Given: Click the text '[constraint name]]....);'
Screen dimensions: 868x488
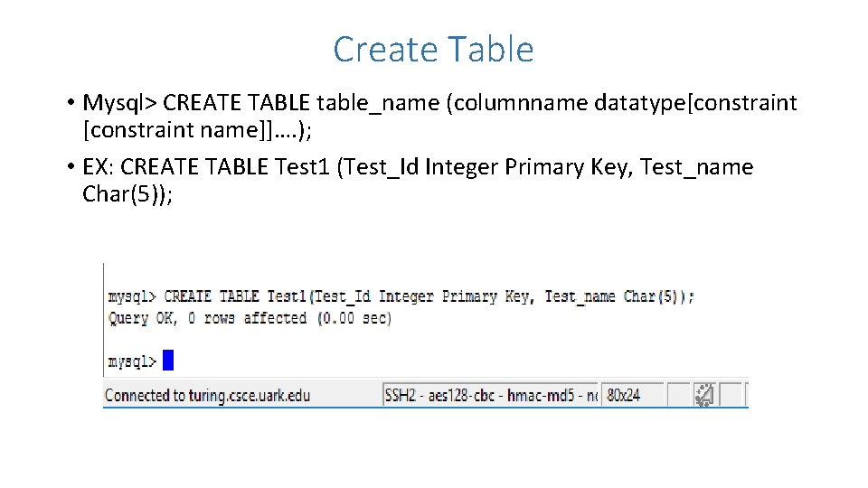Looking at the screenshot, I should 198,130.
